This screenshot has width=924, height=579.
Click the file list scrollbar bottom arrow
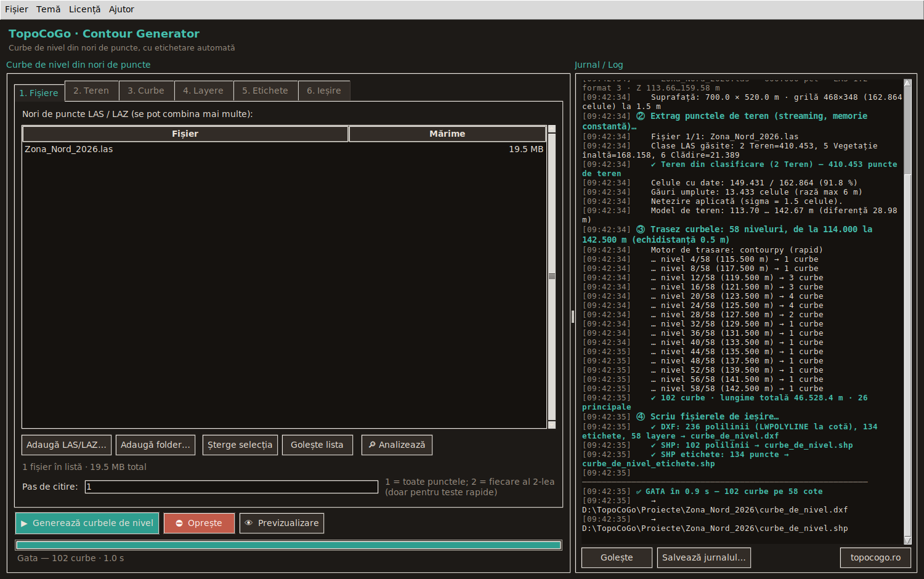tap(552, 424)
